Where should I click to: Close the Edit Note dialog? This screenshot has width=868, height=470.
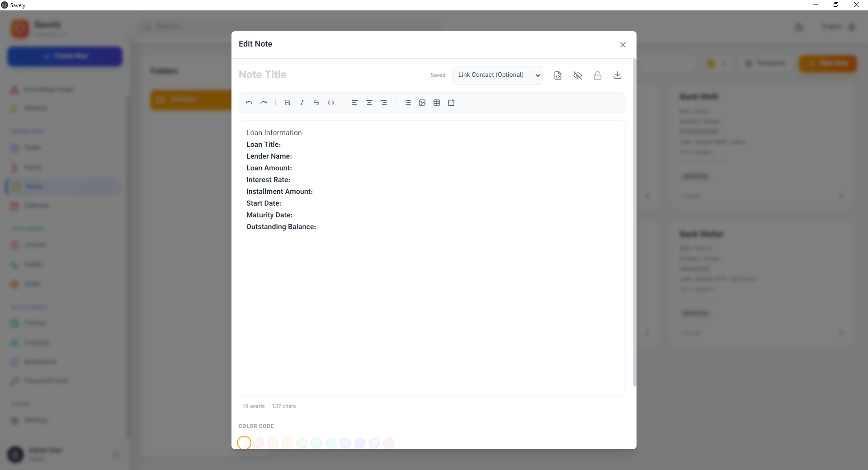623,45
